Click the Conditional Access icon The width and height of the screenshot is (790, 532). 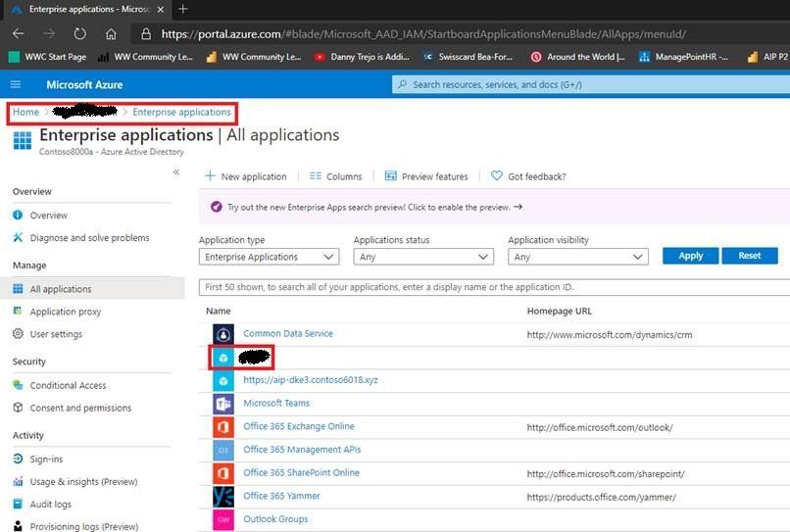(x=18, y=385)
